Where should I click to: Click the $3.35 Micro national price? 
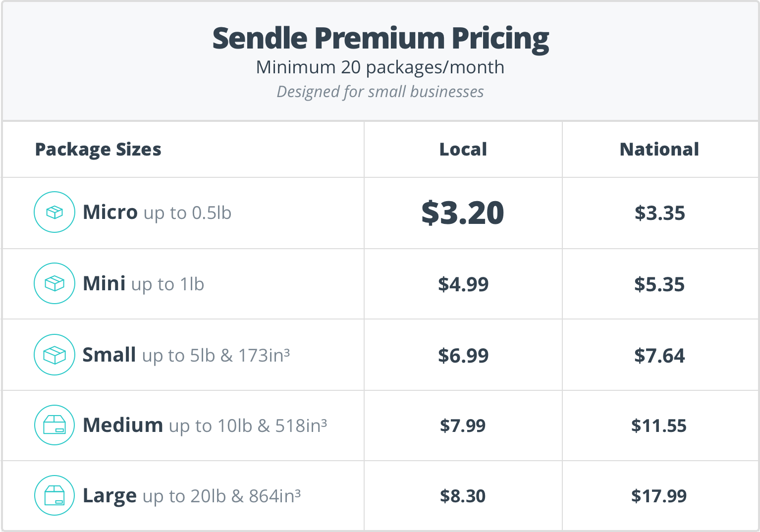pos(660,213)
